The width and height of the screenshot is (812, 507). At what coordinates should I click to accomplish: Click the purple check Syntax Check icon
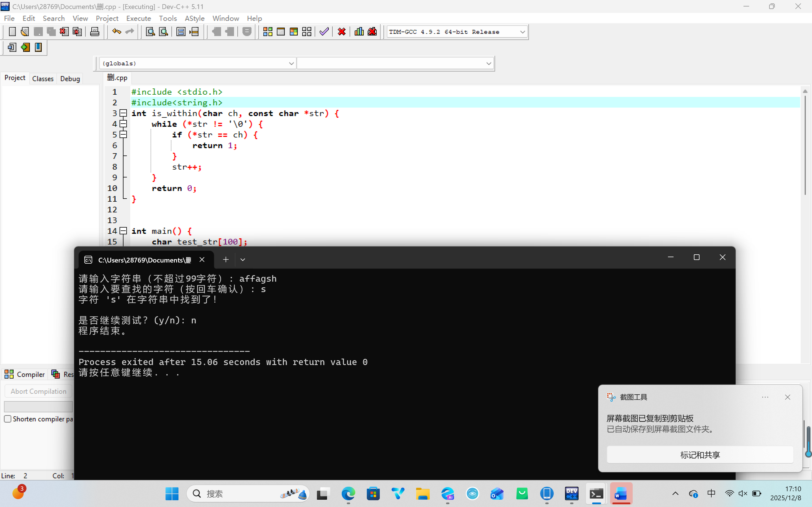(x=324, y=32)
